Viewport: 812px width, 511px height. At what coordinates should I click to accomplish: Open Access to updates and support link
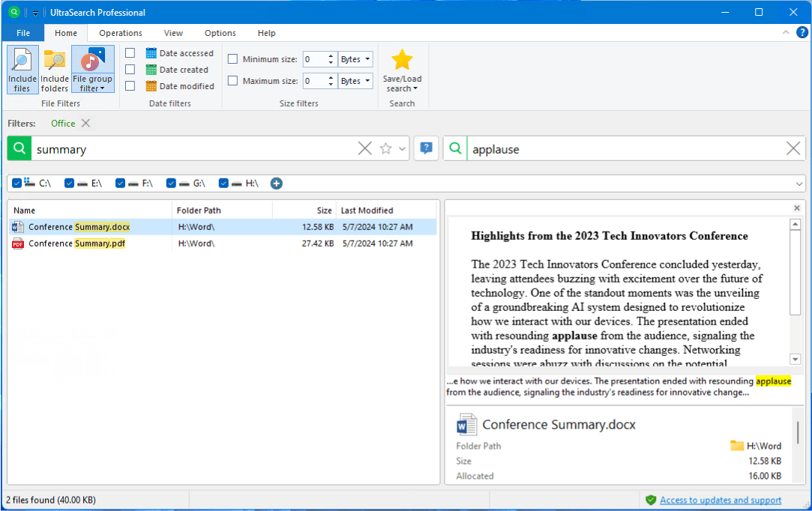(x=720, y=500)
